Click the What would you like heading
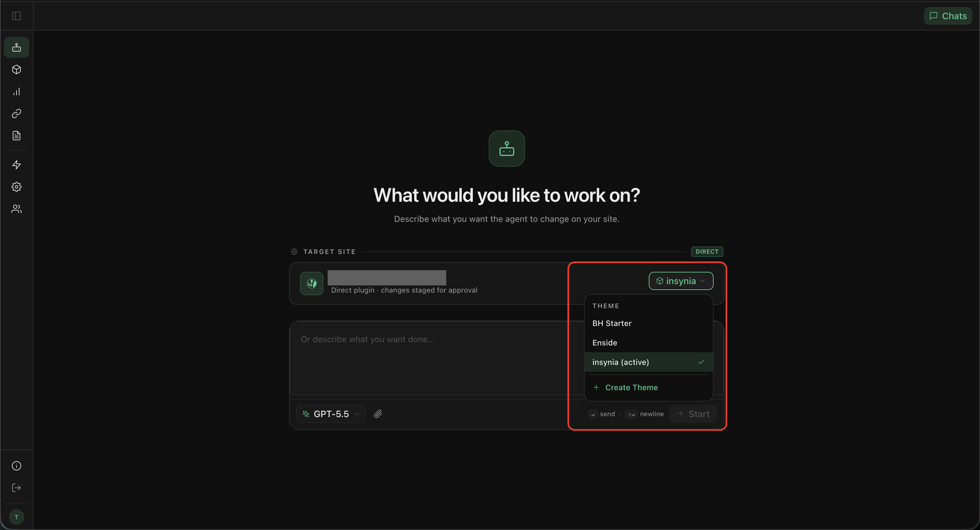Image resolution: width=980 pixels, height=530 pixels. (507, 195)
